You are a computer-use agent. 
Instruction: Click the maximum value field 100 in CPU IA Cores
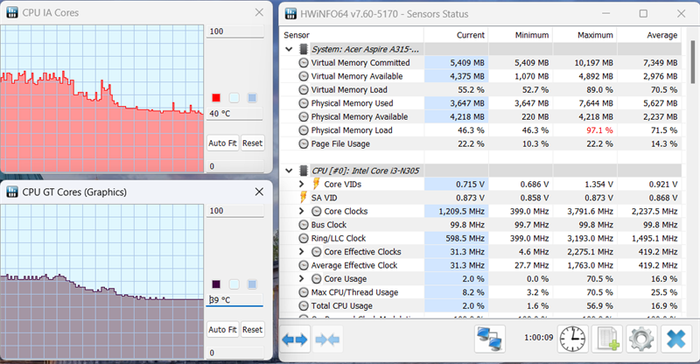[235, 31]
